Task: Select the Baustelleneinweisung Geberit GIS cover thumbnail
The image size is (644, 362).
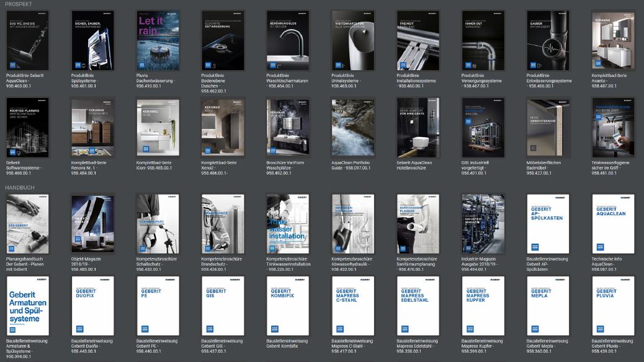Action: pos(223,306)
